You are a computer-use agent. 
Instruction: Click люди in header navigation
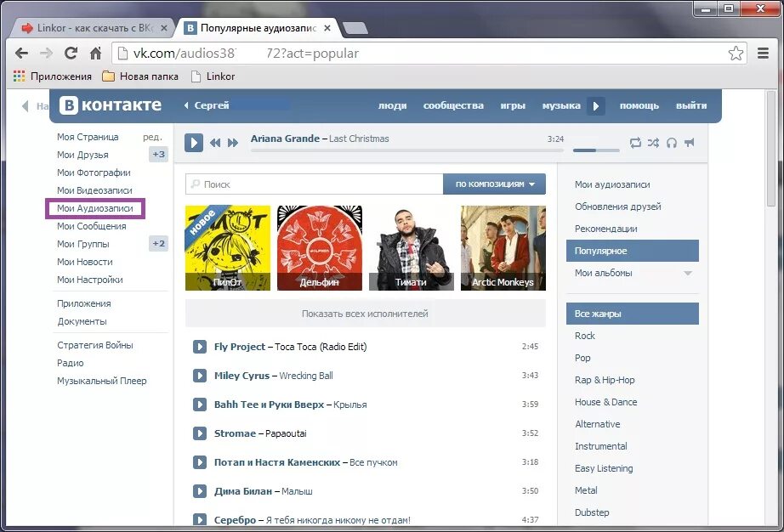(392, 105)
